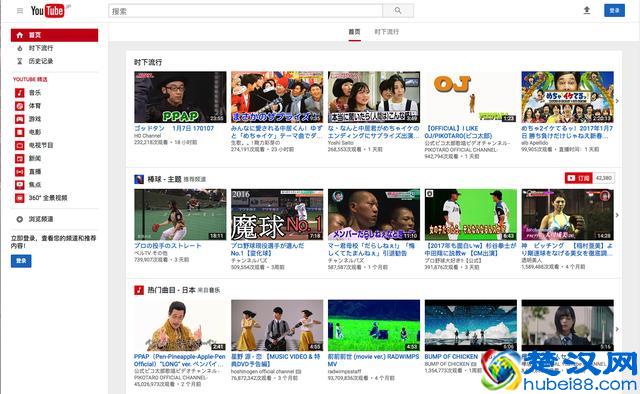Switch to the 首页 tab
This screenshot has width=640, height=394.
pyautogui.click(x=354, y=32)
